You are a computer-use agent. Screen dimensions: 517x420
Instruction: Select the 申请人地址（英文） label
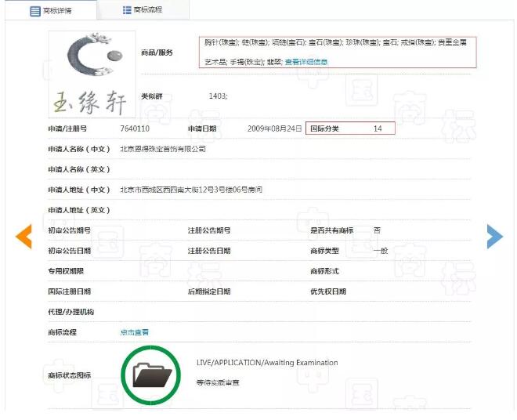79,210
